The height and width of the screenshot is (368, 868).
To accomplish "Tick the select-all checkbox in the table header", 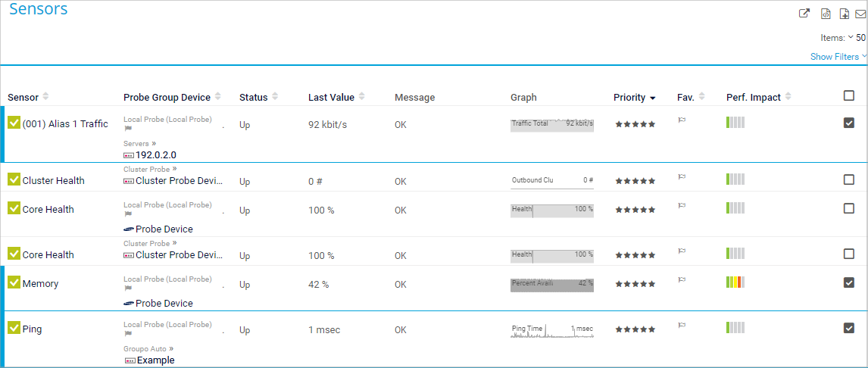I will point(849,95).
